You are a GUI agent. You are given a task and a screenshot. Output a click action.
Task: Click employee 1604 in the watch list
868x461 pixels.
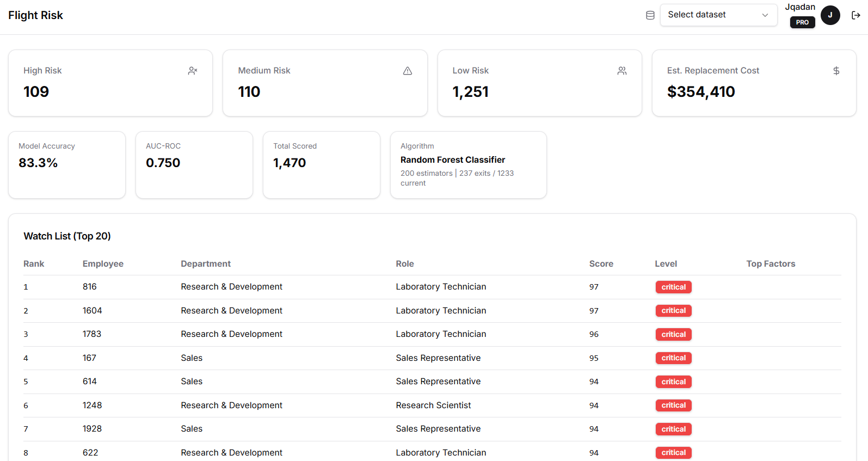92,310
